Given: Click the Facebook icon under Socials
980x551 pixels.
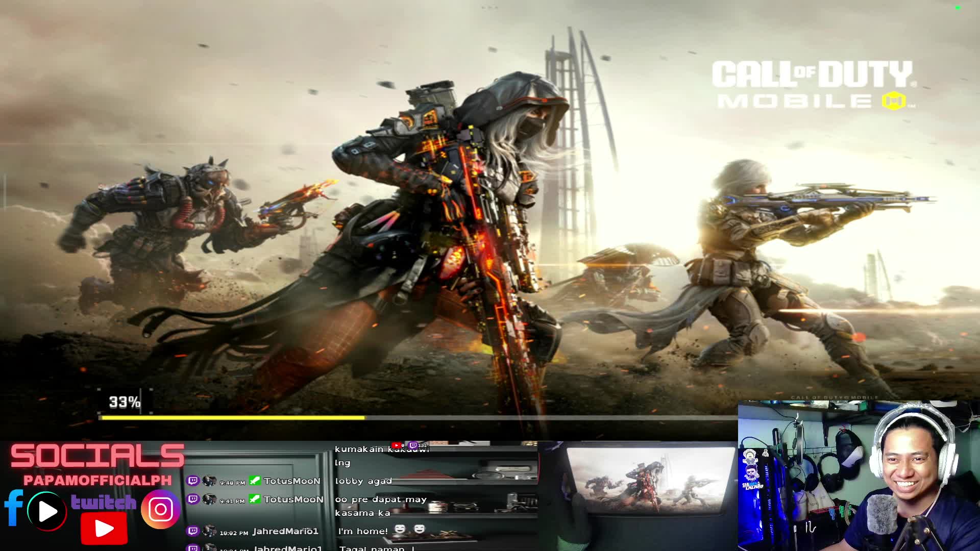Looking at the screenshot, I should [x=13, y=508].
